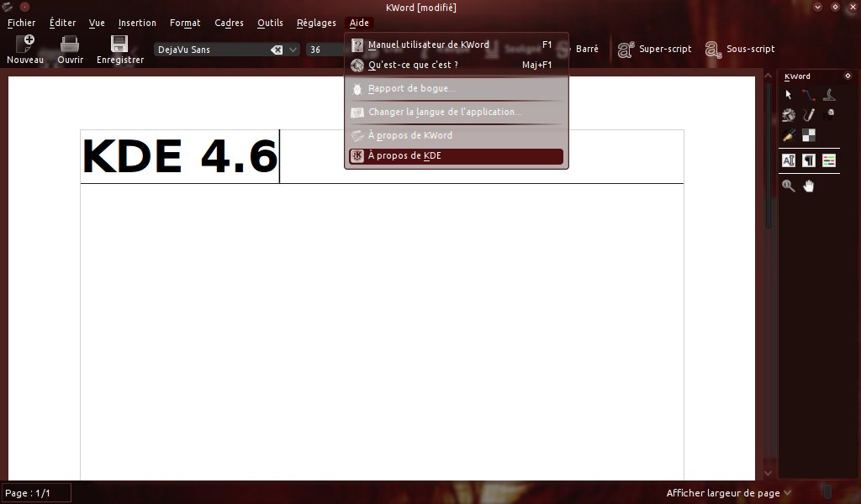Image resolution: width=861 pixels, height=504 pixels.
Task: Float the KWord tool dock panel
Action: 848,76
